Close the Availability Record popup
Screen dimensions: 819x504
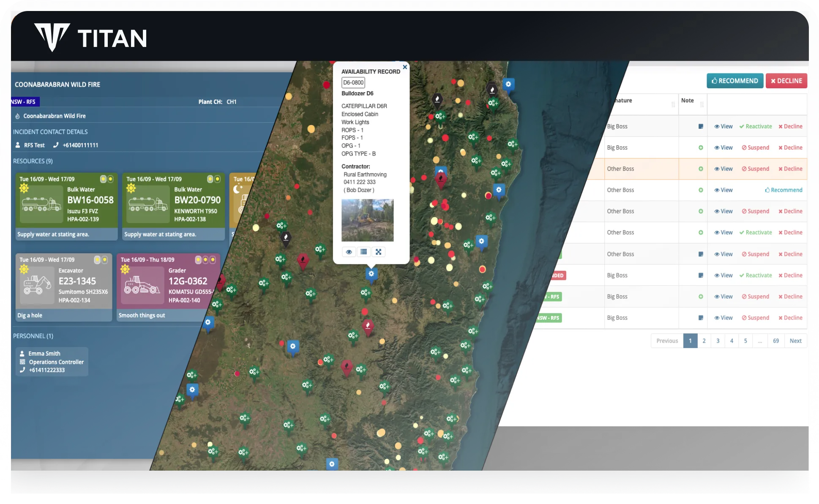coord(405,67)
